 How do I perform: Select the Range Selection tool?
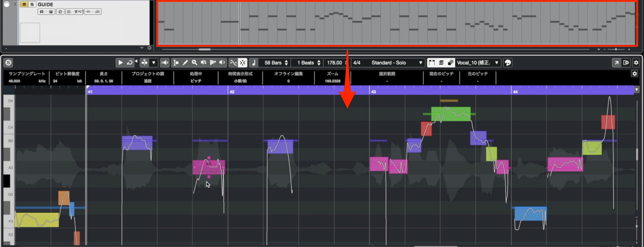pyautogui.click(x=176, y=62)
